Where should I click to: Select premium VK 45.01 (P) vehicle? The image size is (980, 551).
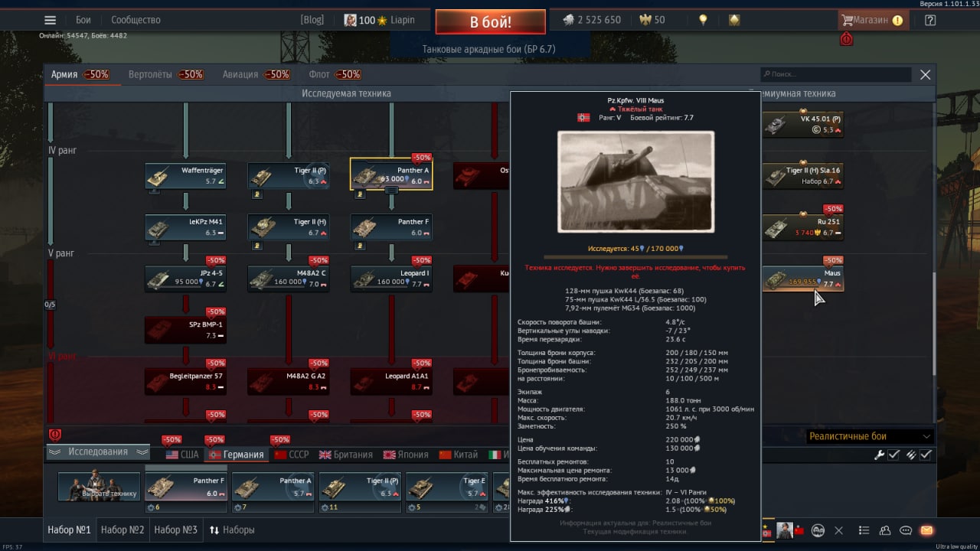click(803, 125)
